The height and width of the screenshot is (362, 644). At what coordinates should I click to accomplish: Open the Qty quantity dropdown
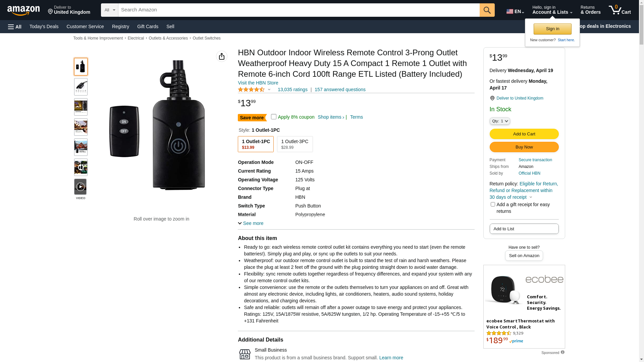[x=500, y=121]
